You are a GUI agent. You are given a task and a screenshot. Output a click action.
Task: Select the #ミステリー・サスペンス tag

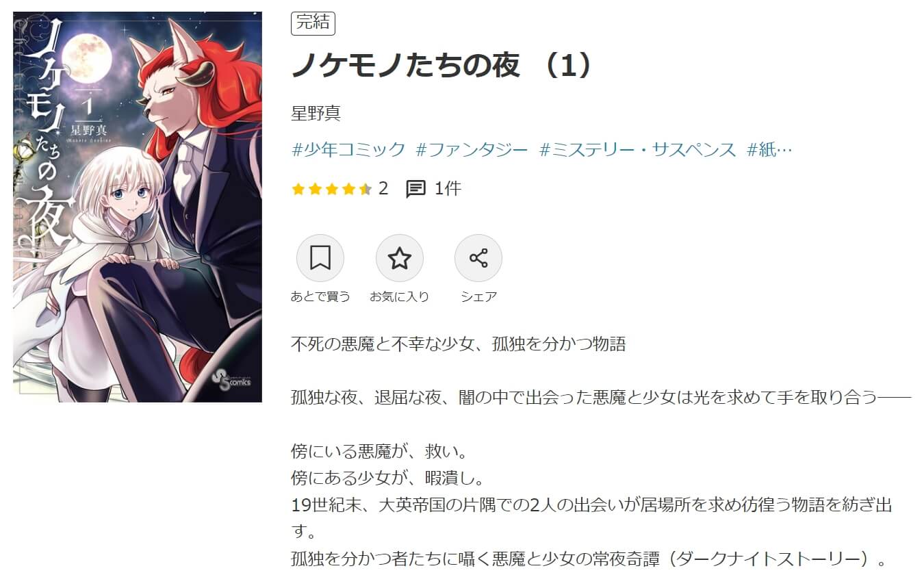[638, 150]
